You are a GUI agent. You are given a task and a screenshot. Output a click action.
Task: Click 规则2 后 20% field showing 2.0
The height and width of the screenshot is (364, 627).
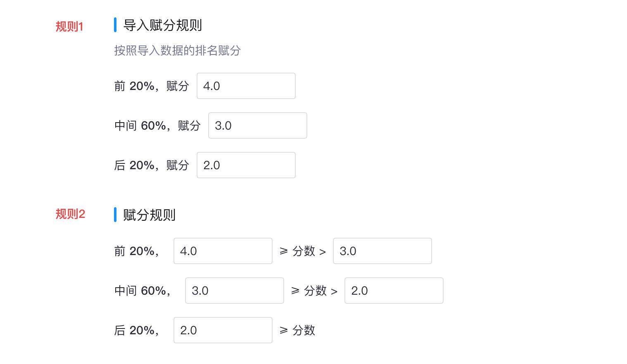point(223,330)
